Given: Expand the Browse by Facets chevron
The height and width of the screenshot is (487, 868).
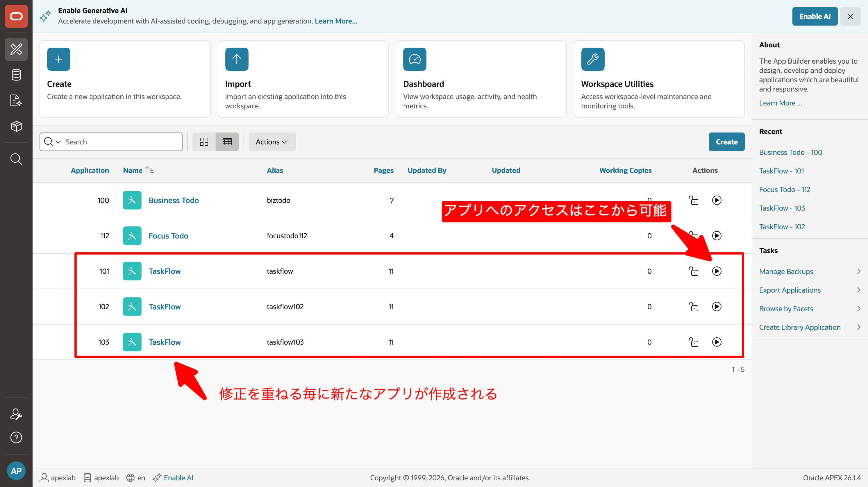Looking at the screenshot, I should click(x=859, y=309).
